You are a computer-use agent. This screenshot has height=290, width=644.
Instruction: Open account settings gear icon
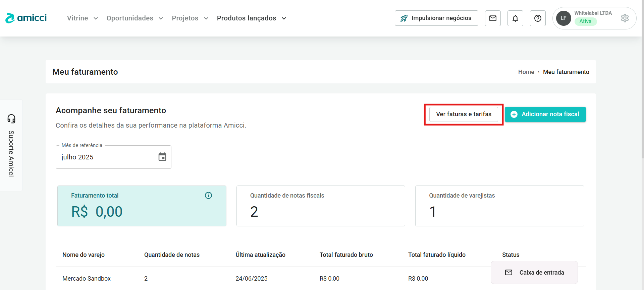pos(625,18)
